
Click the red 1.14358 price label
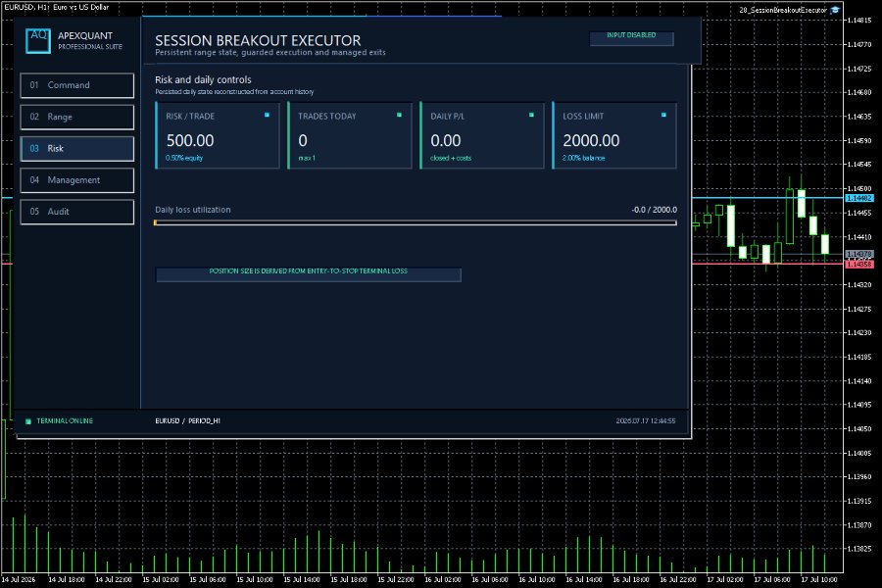858,264
